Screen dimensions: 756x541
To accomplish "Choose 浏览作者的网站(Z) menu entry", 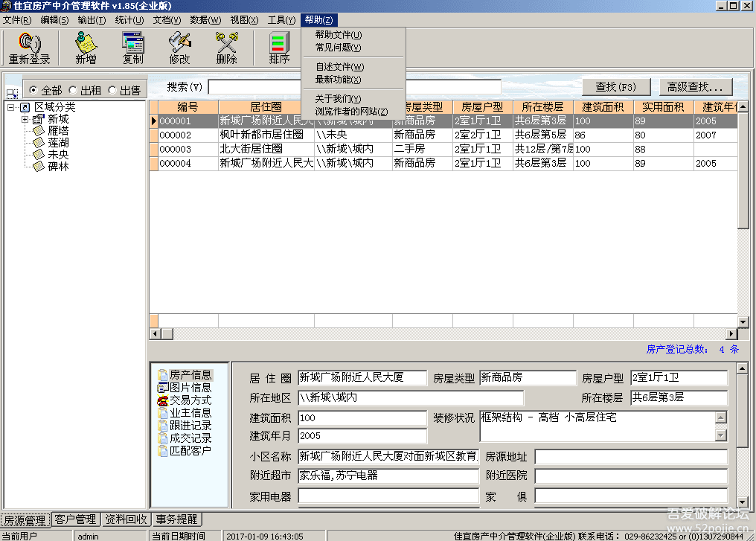I will (x=351, y=112).
